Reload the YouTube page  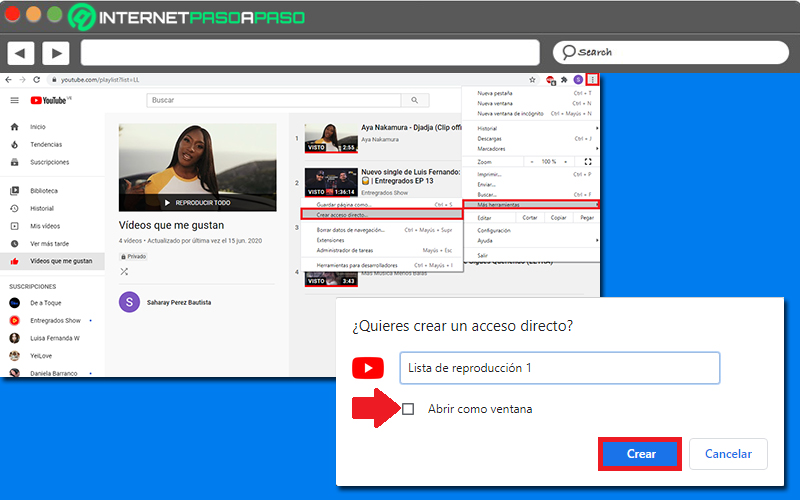(36, 80)
